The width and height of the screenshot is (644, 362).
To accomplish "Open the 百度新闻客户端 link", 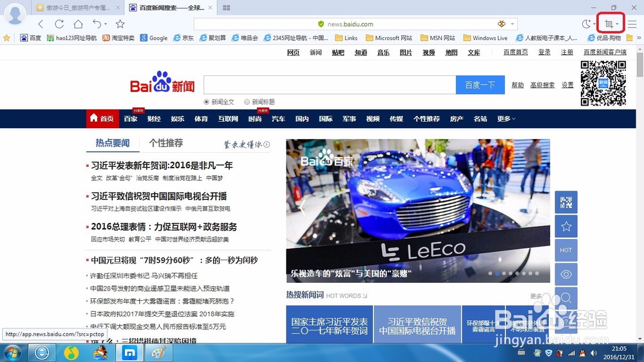I will [605, 52].
